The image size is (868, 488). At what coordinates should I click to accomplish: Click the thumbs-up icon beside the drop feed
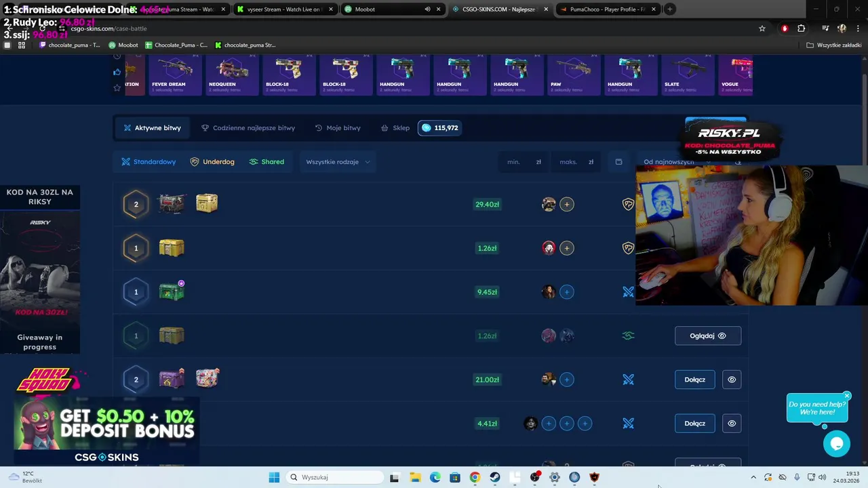[117, 72]
